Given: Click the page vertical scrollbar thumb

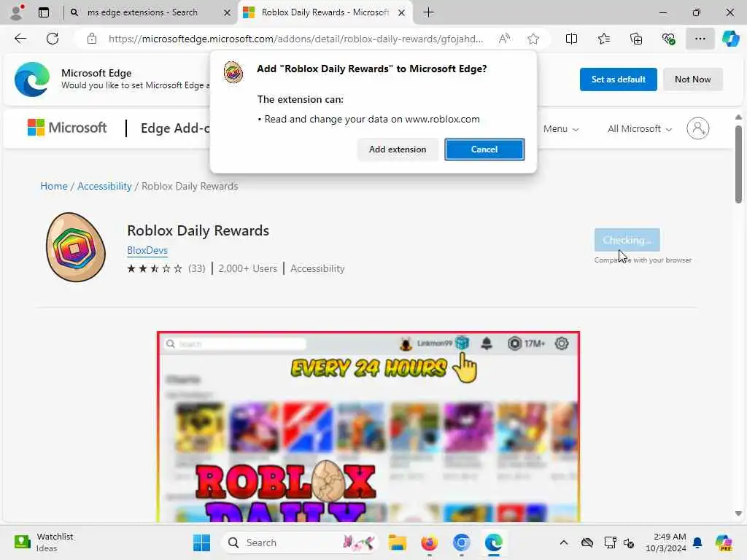Looking at the screenshot, I should click(738, 164).
